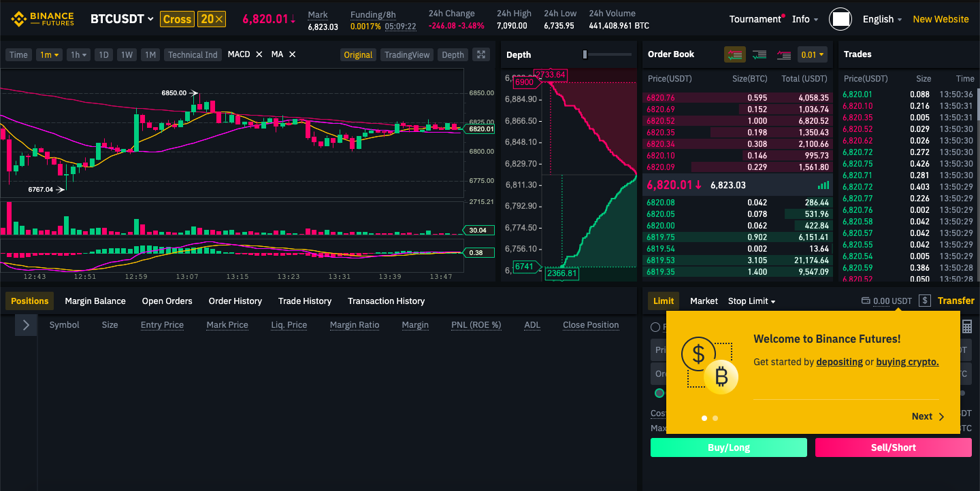Expand the positions side panel arrow
Viewport: 980px width, 491px height.
(26, 325)
